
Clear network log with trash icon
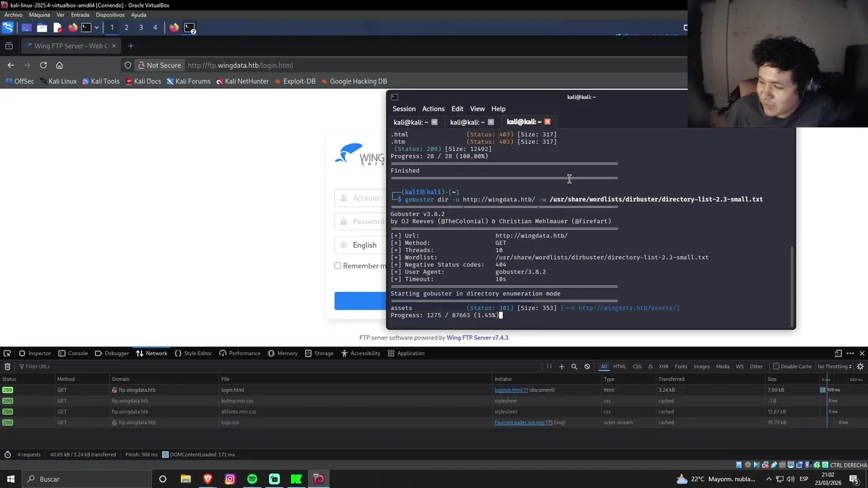7,367
